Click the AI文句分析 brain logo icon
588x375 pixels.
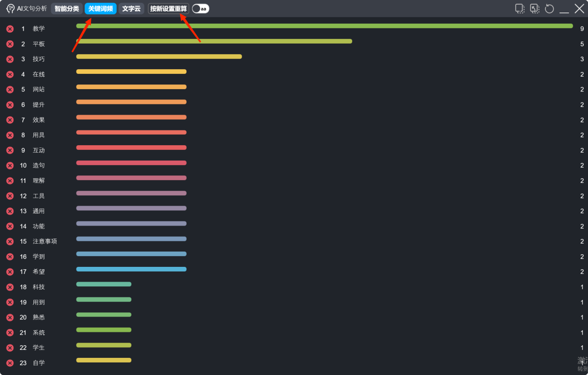[10, 8]
